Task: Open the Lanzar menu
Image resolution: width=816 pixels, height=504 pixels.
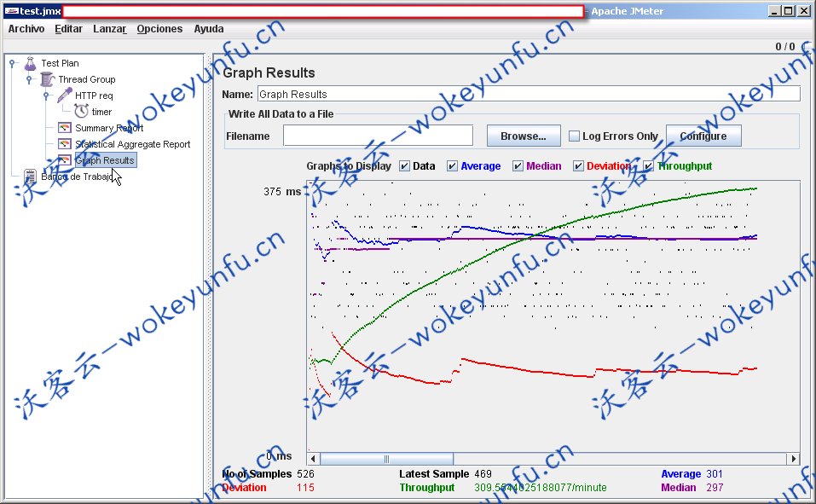Action: [x=110, y=29]
